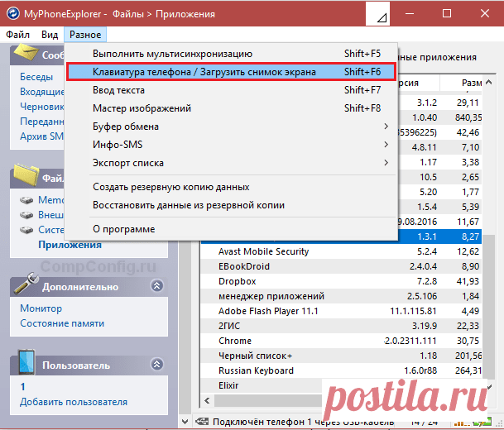This screenshot has height=430, width=504.
Task: Open Мастер изображений
Action: (x=231, y=108)
